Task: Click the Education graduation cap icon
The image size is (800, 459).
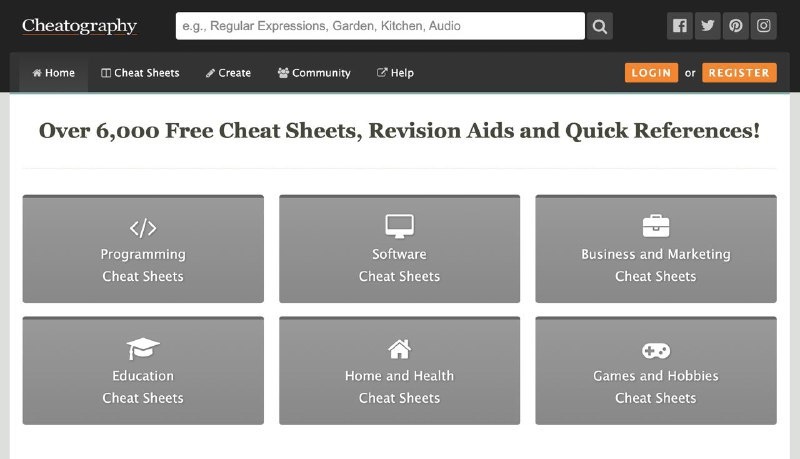Action: (x=143, y=349)
